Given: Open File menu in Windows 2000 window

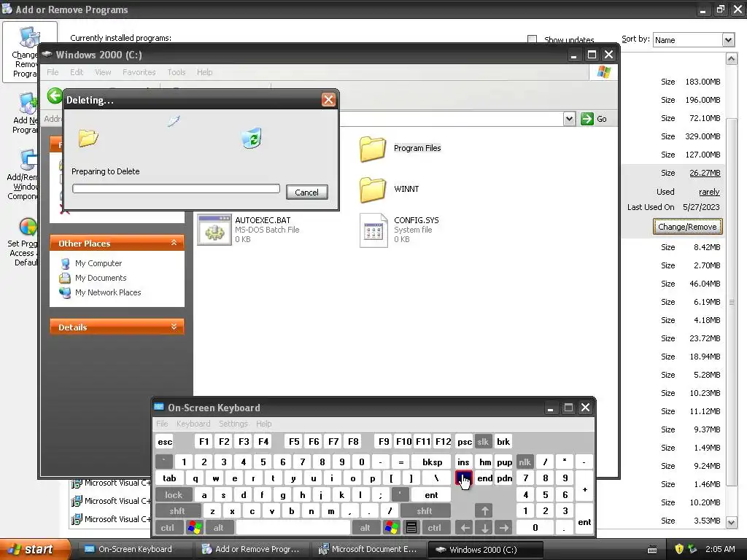Looking at the screenshot, I should pyautogui.click(x=53, y=72).
